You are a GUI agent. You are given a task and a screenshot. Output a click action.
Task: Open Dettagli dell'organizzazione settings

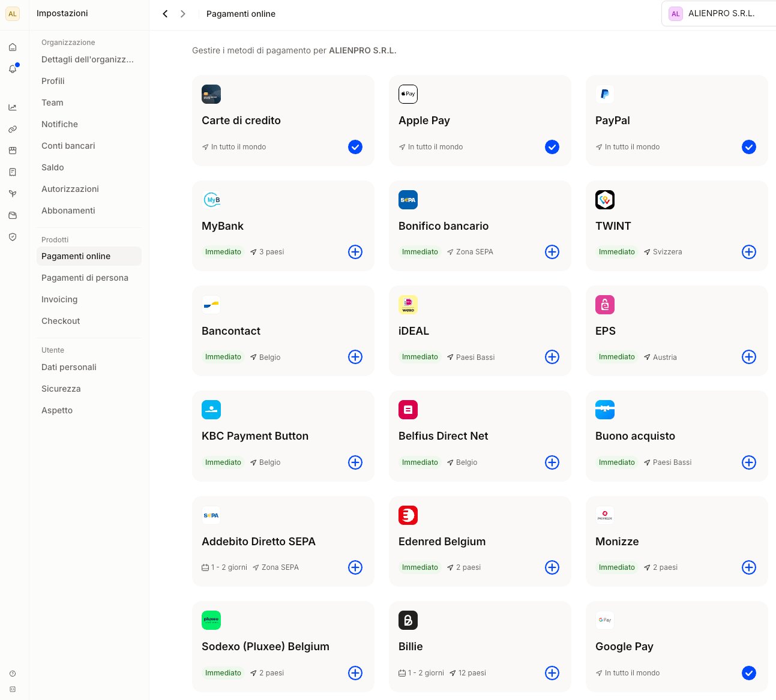(x=89, y=59)
